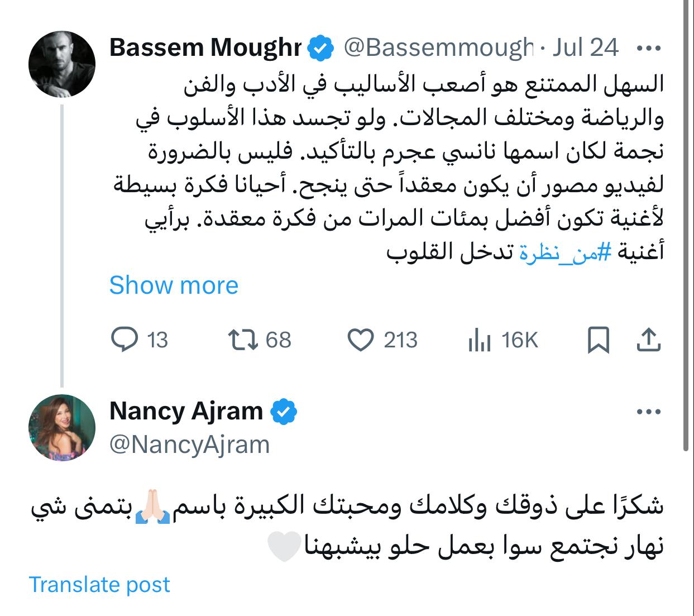Click the reply icon on Bassem's post
This screenshot has width=694, height=616.
coord(125,340)
